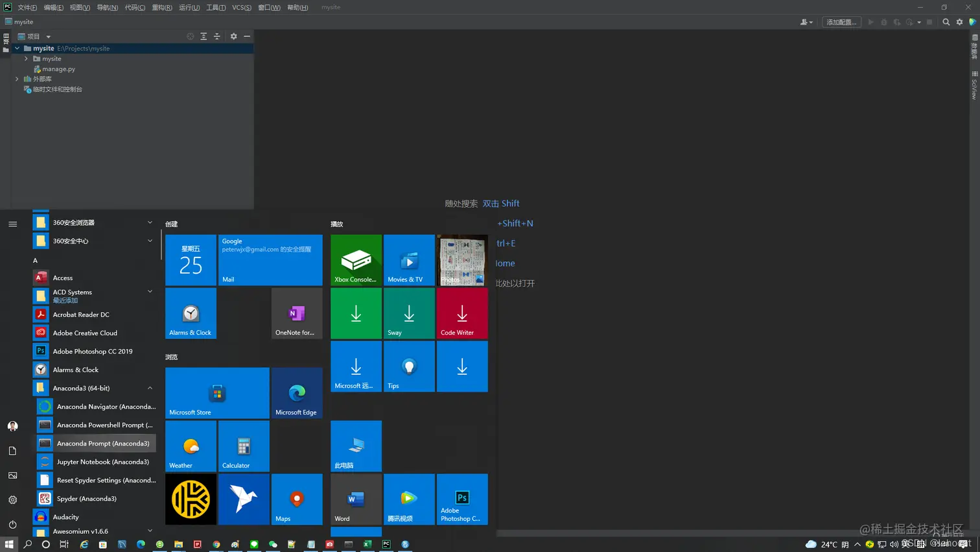Click Reset Spyder Settings entry

pos(96,480)
